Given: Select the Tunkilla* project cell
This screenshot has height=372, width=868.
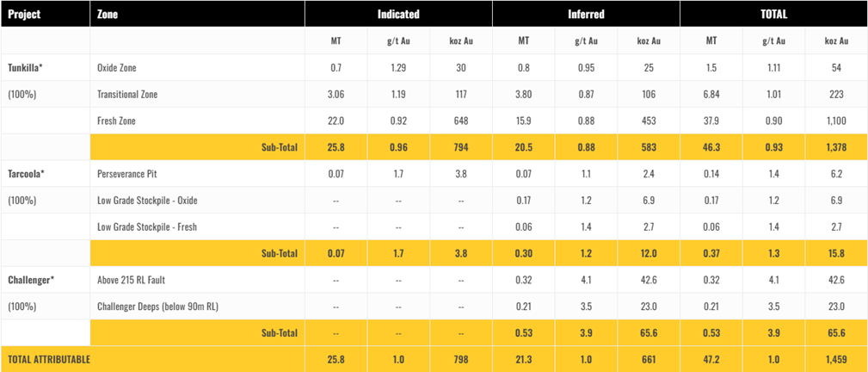Looking at the screenshot, I should [x=26, y=67].
